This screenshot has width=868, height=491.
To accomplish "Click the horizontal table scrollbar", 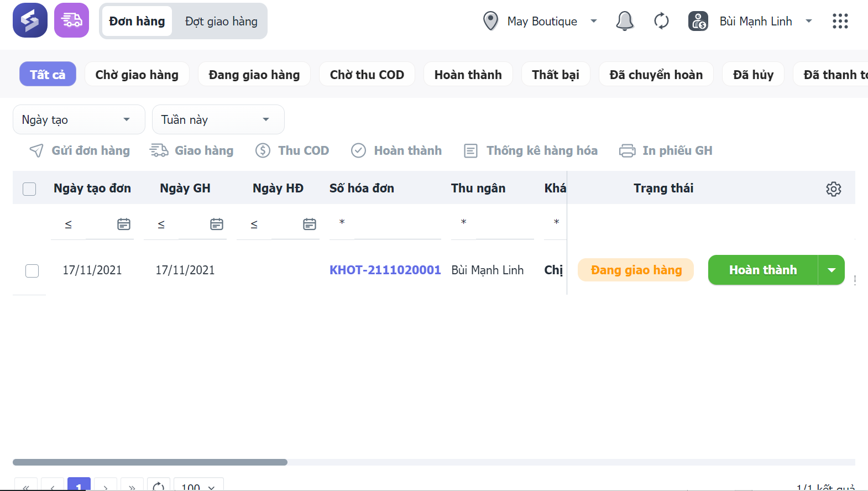I will pos(150,462).
